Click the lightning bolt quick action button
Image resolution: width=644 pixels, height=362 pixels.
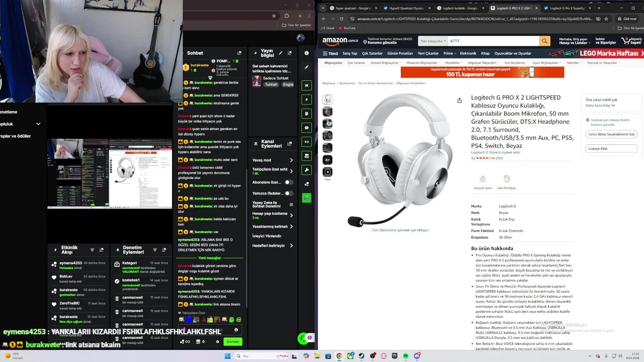[306, 100]
